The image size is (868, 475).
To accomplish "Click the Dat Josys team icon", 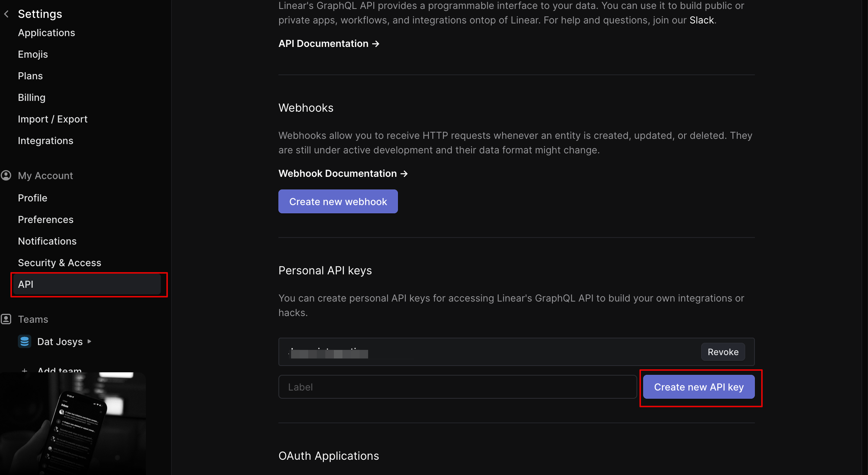I will click(25, 341).
